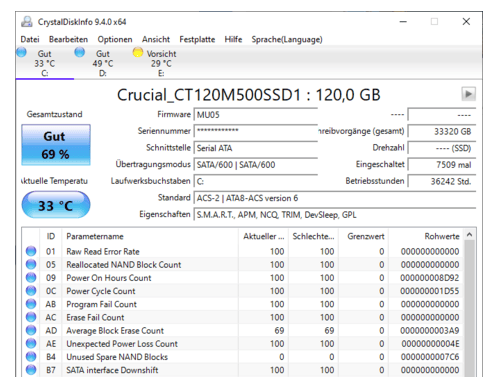500x377 pixels.
Task: Click the Eigenschaften field with S.M.A.R.T.
Action: click(x=335, y=215)
